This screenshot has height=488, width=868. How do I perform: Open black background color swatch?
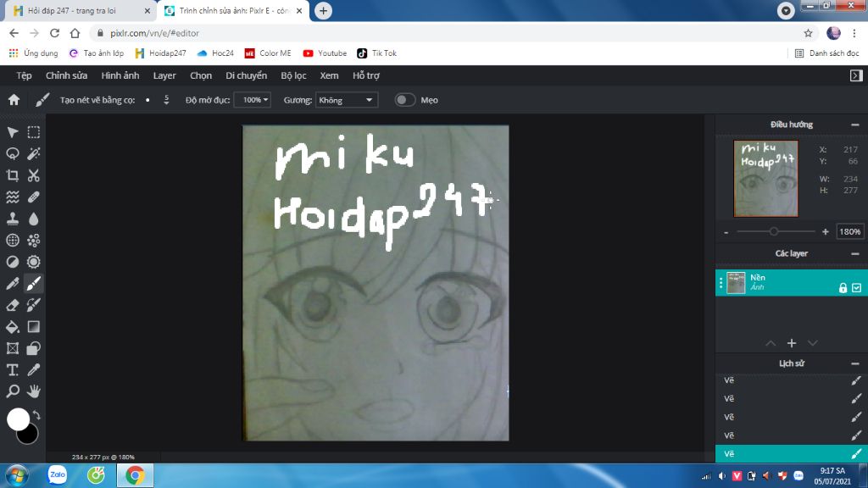(x=28, y=435)
